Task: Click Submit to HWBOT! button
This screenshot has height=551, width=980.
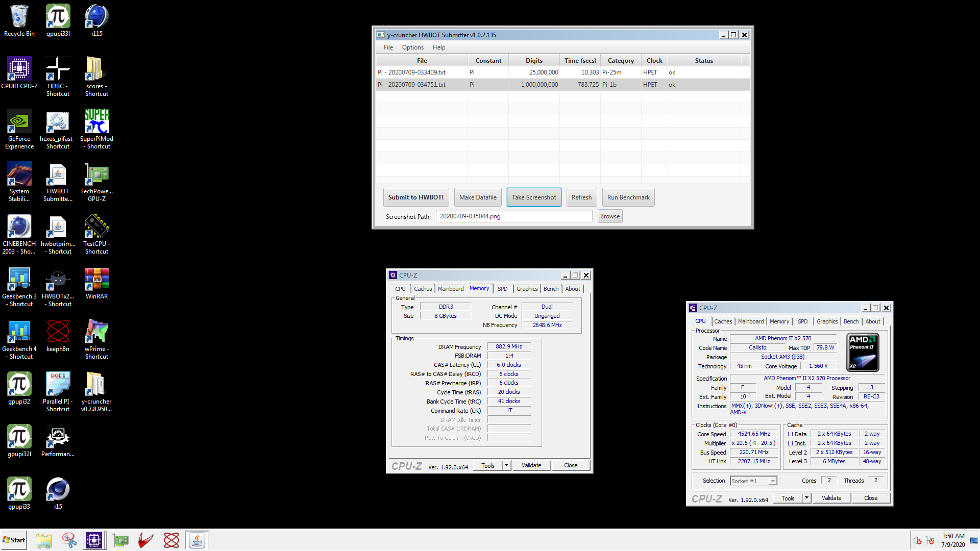Action: (416, 197)
